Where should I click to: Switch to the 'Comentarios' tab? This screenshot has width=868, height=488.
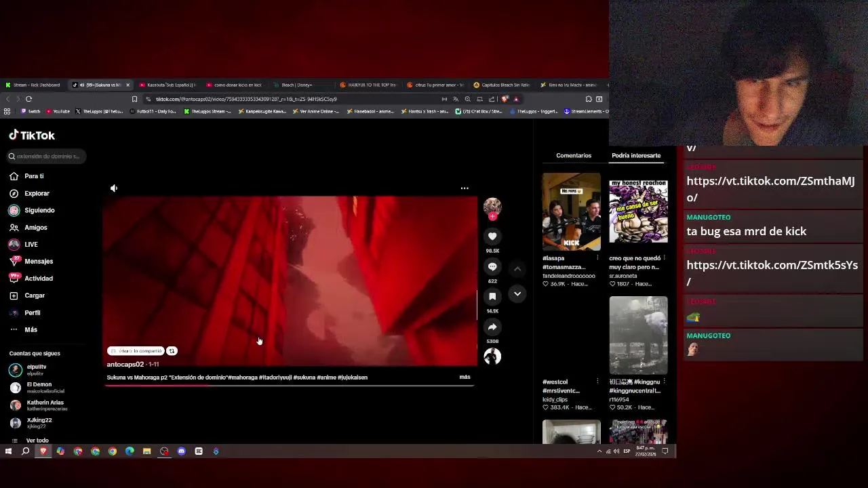(x=574, y=155)
